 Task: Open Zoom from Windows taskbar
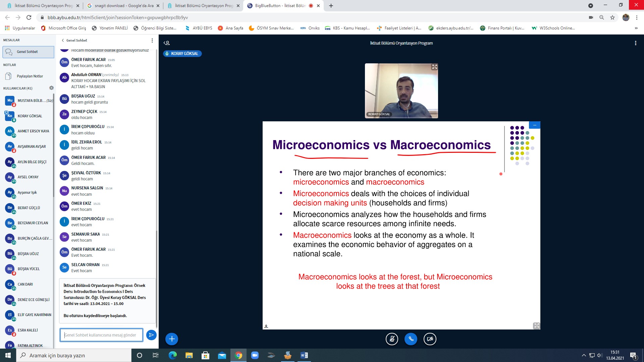255,355
